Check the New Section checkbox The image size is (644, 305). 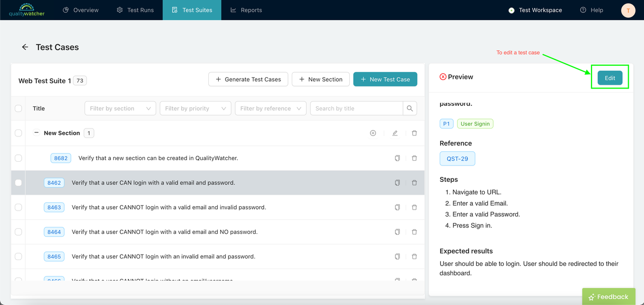coord(18,133)
